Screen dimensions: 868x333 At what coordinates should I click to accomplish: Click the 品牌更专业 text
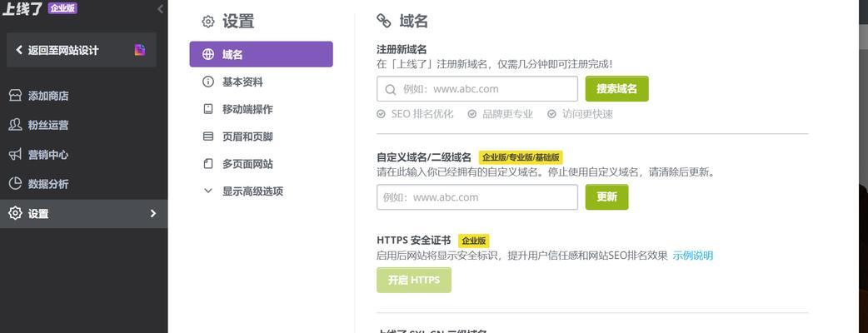507,114
